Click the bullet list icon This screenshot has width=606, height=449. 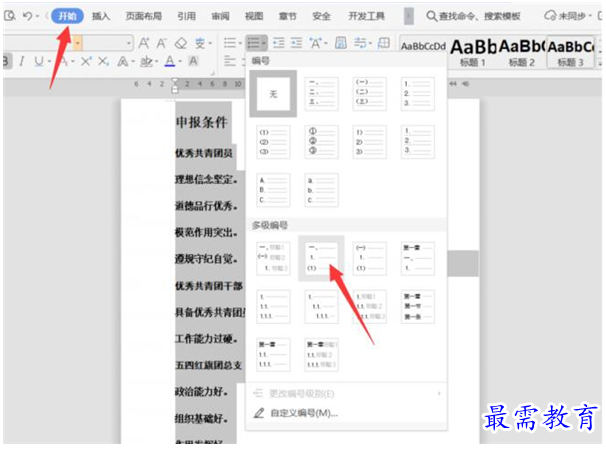230,43
